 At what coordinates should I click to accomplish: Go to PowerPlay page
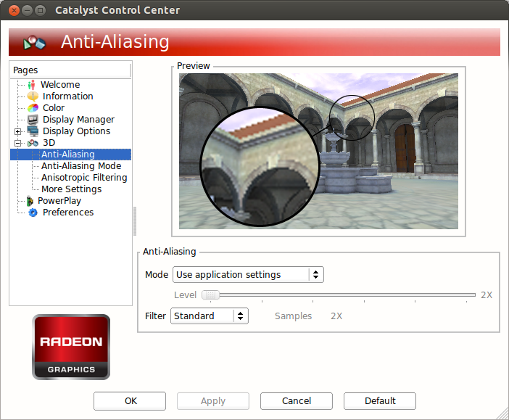(x=59, y=201)
